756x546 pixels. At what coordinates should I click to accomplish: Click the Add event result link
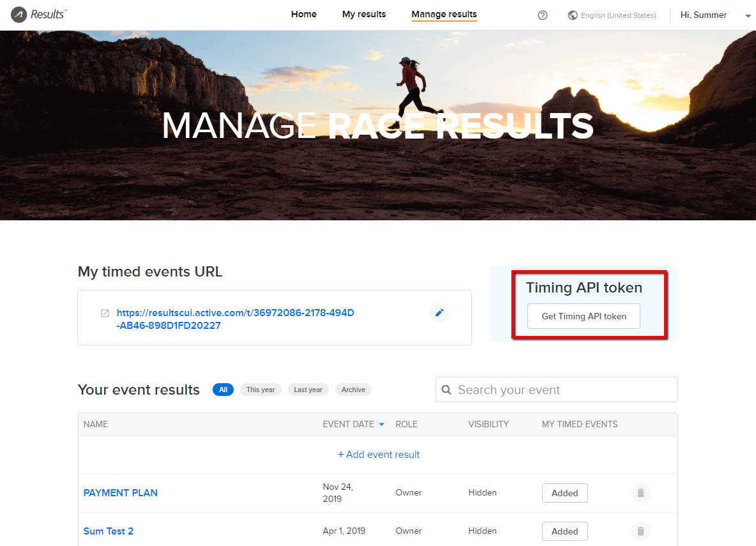(379, 455)
